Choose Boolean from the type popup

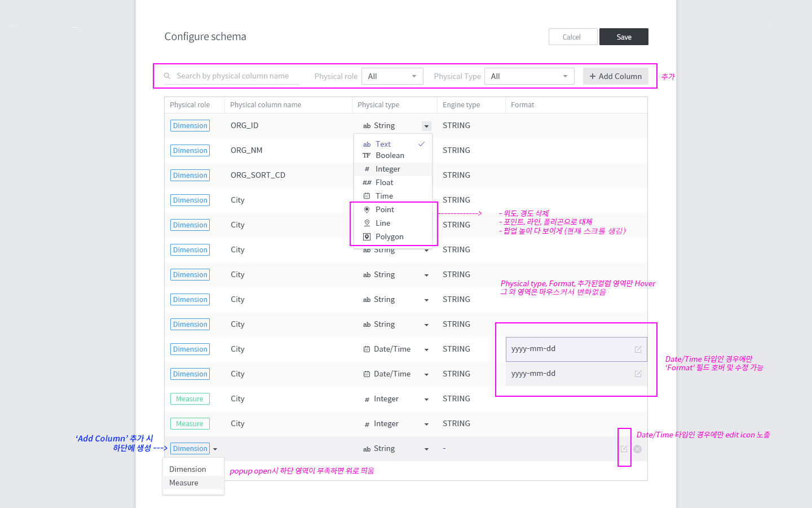tap(393, 155)
